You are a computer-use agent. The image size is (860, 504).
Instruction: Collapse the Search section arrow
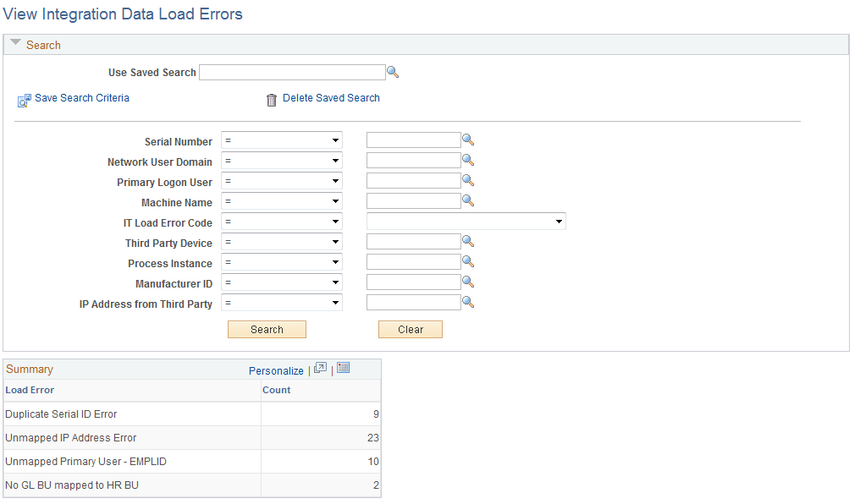click(x=15, y=44)
